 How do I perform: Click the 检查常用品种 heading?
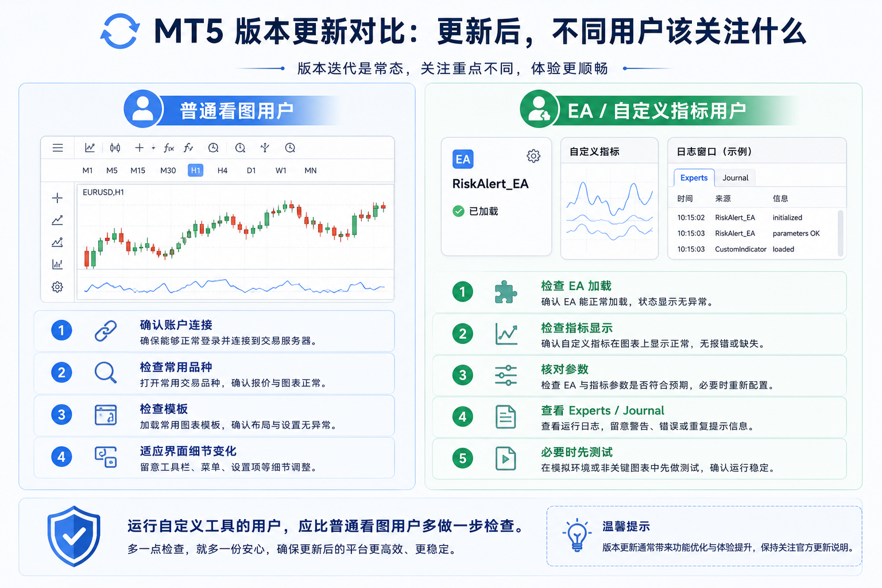[x=176, y=367]
